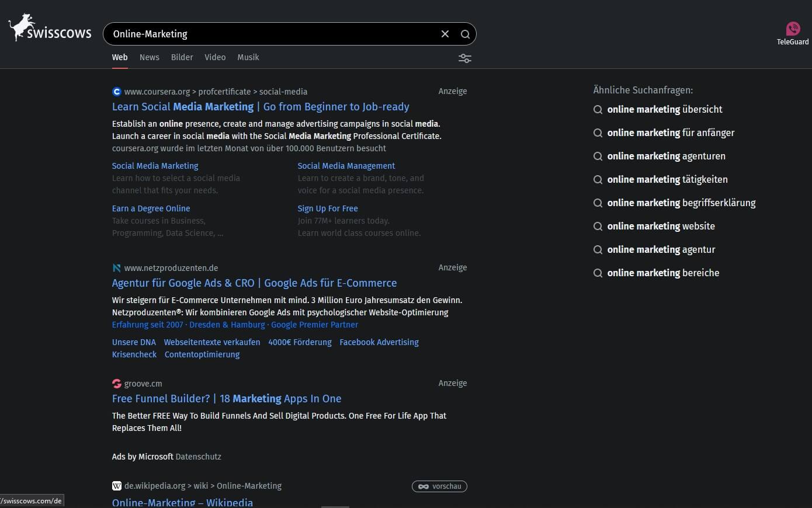The height and width of the screenshot is (508, 812).
Task: Clear the search field with X icon
Action: (445, 34)
